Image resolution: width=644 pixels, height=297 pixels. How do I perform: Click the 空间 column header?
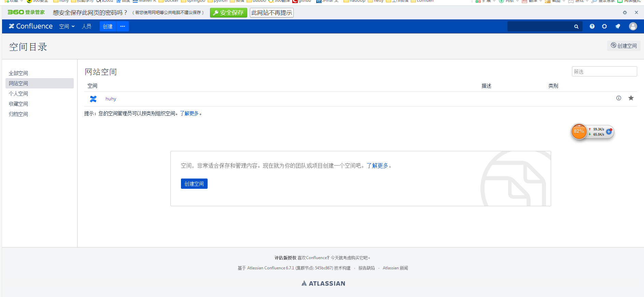point(92,86)
